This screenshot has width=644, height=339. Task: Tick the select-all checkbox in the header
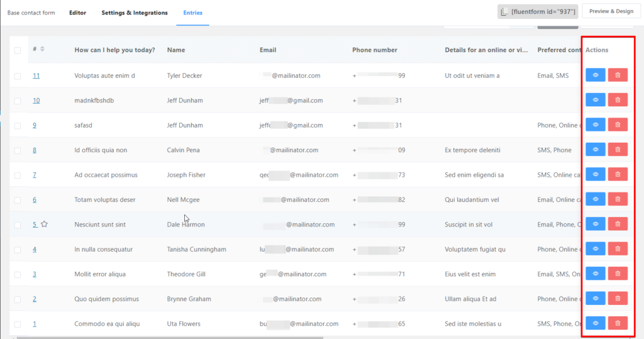point(17,50)
